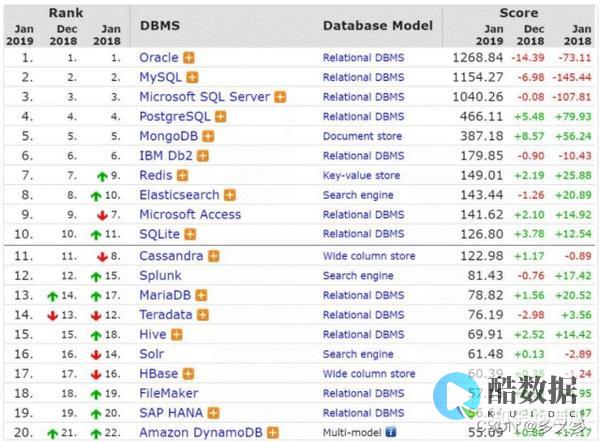Open the MongoDB link
The height and width of the screenshot is (442, 600).
[169, 136]
